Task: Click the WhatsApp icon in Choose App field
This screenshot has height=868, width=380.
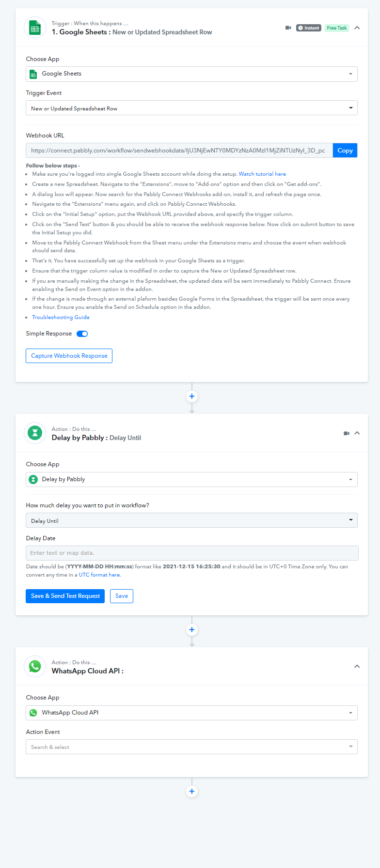Action: click(33, 713)
